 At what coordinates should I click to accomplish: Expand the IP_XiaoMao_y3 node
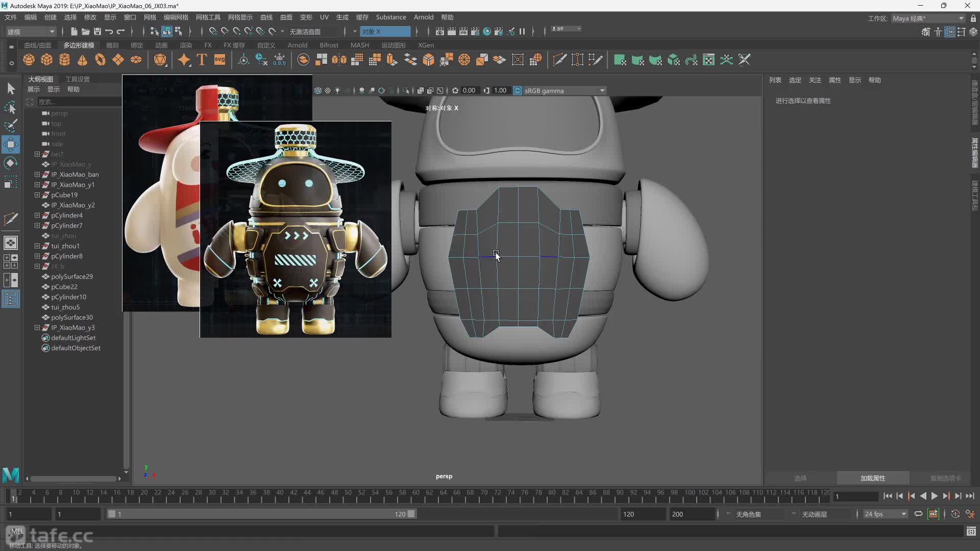[37, 328]
